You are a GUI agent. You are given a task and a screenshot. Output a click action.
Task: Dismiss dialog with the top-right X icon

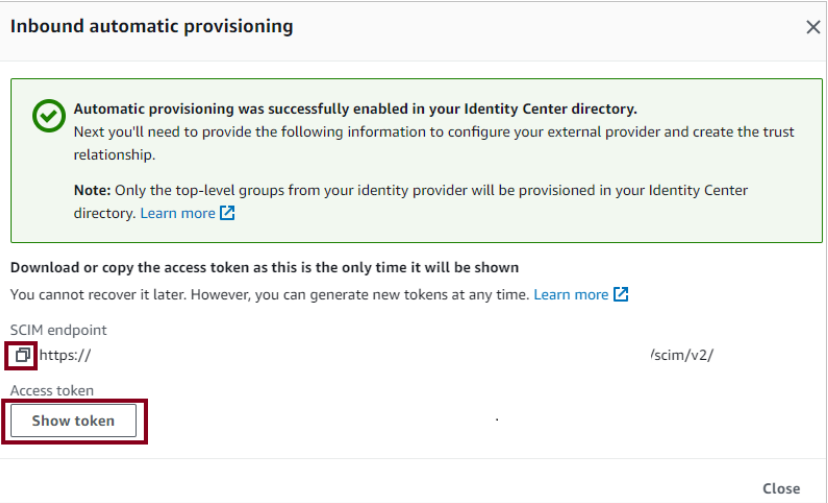pyautogui.click(x=813, y=28)
